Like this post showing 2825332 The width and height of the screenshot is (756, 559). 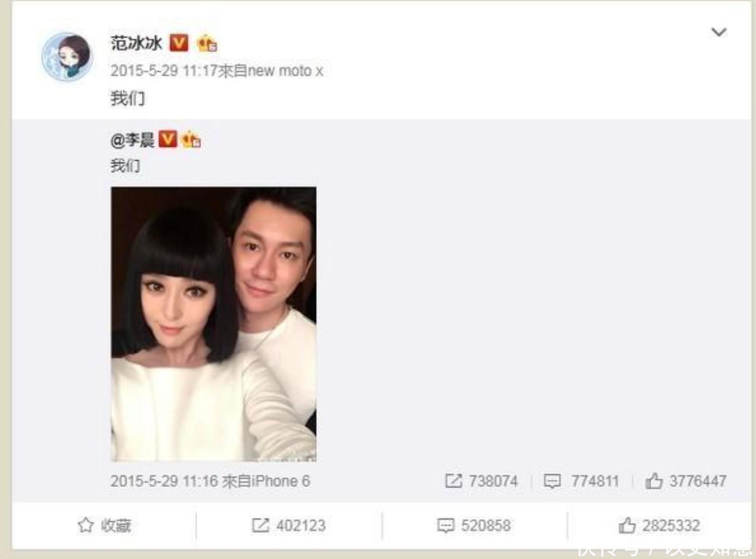pyautogui.click(x=659, y=526)
